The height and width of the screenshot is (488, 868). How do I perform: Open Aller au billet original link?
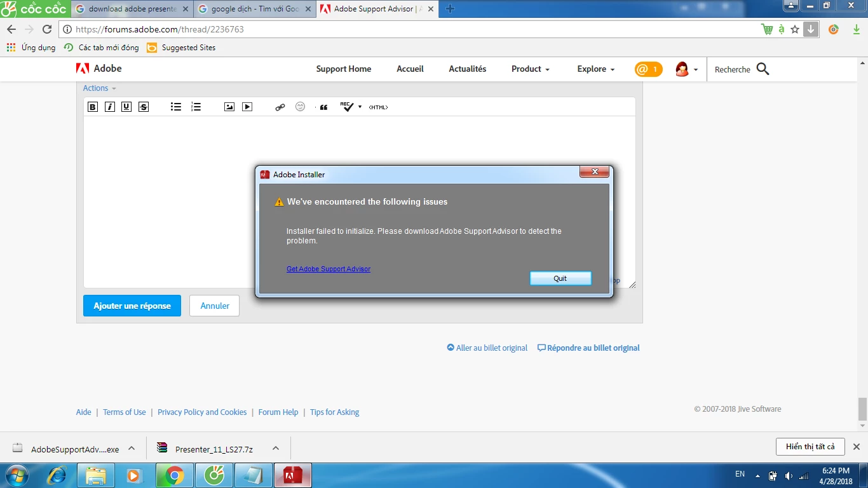point(487,348)
